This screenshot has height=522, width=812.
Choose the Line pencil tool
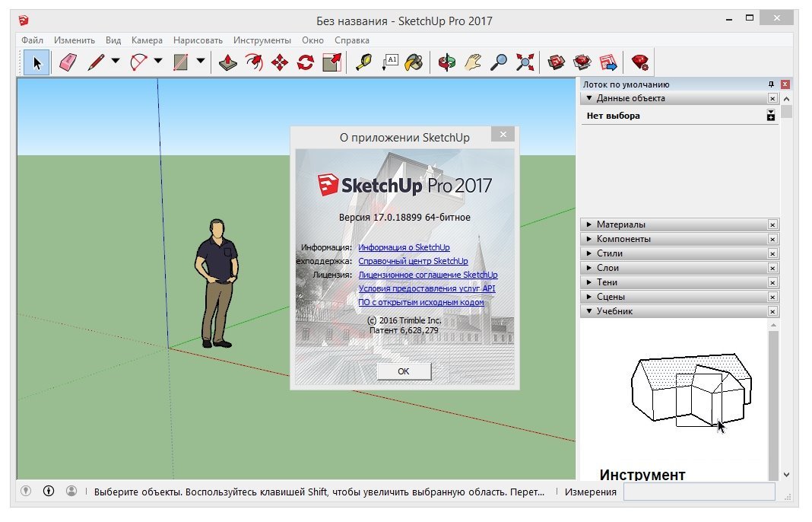coord(96,62)
